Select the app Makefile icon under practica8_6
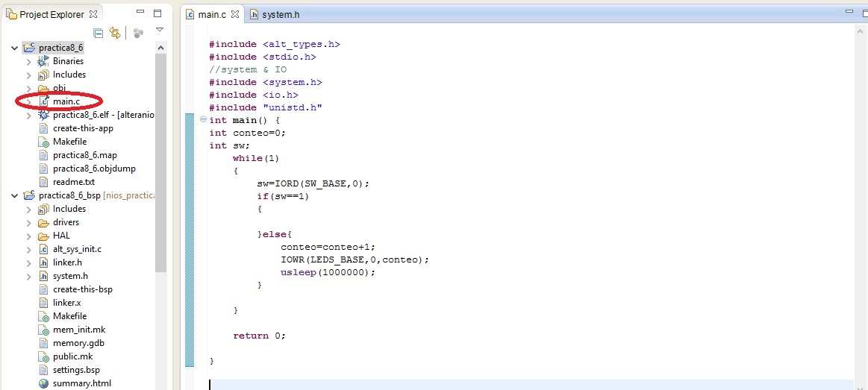Image resolution: width=868 pixels, height=390 pixels. (x=43, y=142)
